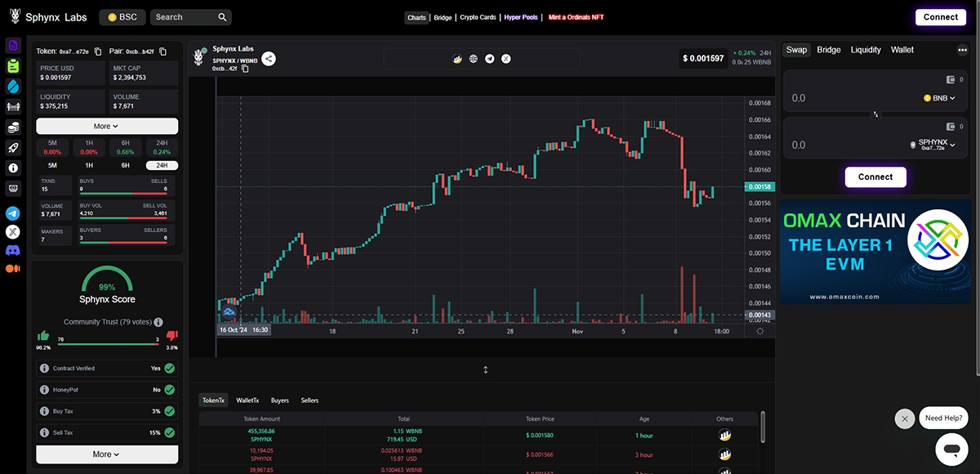The width and height of the screenshot is (980, 474).
Task: Open the chat widget button
Action: click(951, 450)
